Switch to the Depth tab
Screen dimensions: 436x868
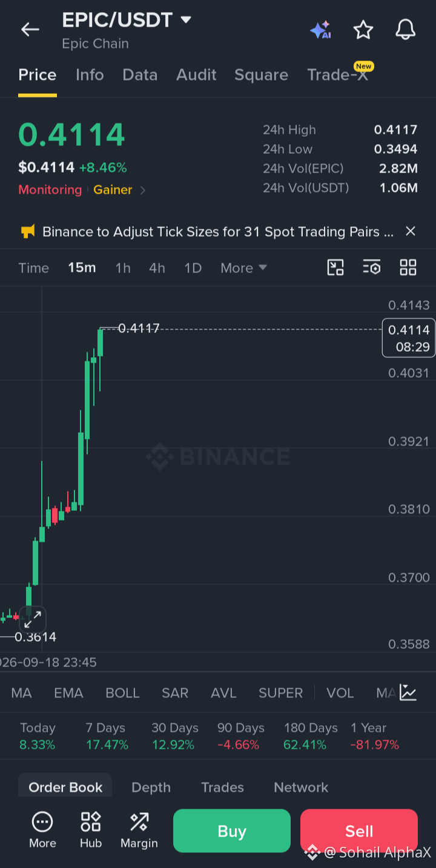[x=151, y=787]
